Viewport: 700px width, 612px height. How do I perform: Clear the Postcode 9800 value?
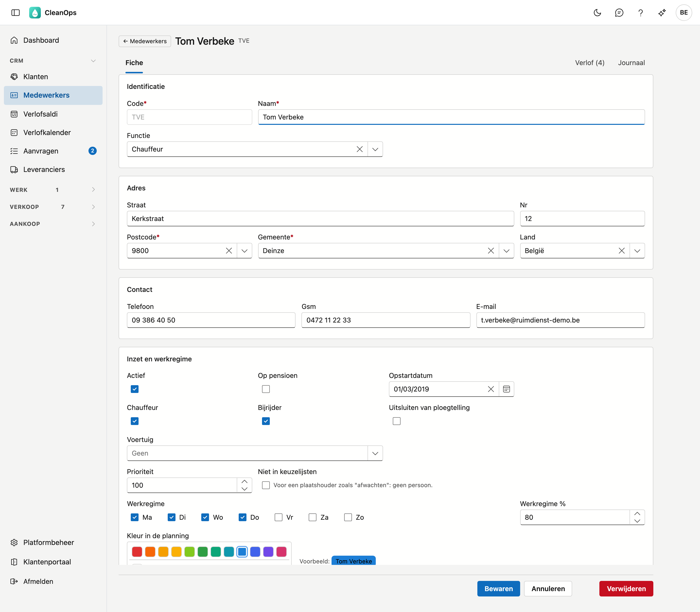coord(229,251)
